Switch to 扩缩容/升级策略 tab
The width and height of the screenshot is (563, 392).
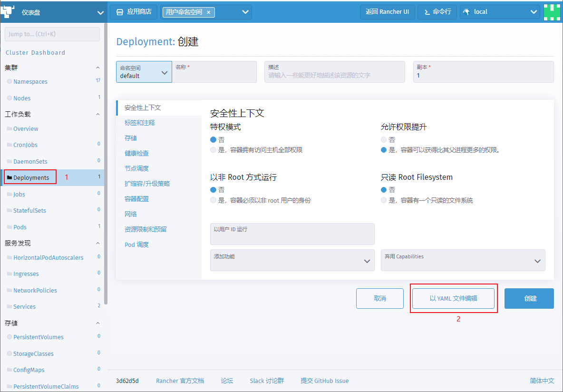(147, 184)
